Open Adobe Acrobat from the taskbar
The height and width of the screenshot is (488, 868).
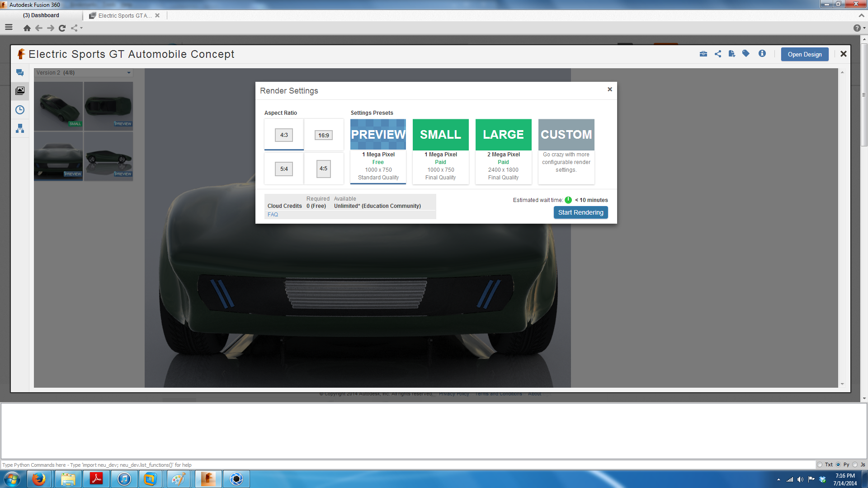click(96, 479)
